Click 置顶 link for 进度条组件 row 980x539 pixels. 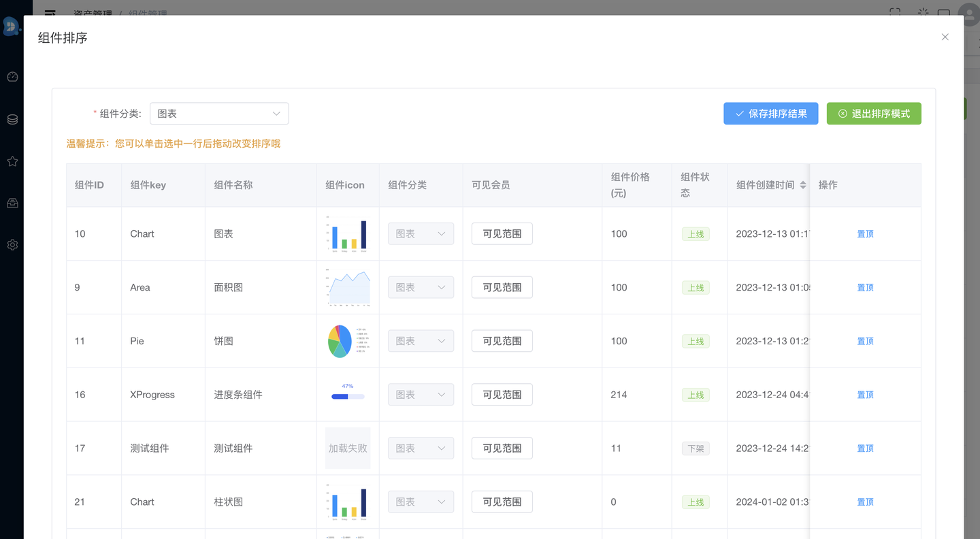pos(865,395)
